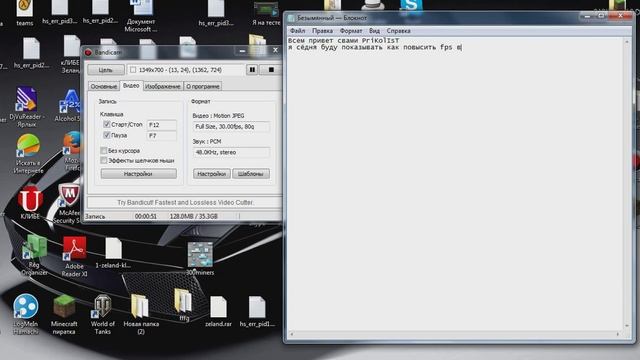Viewport: 640px width, 360px height.
Task: Select the Документ Microsoft desktop icon
Action: [141, 16]
